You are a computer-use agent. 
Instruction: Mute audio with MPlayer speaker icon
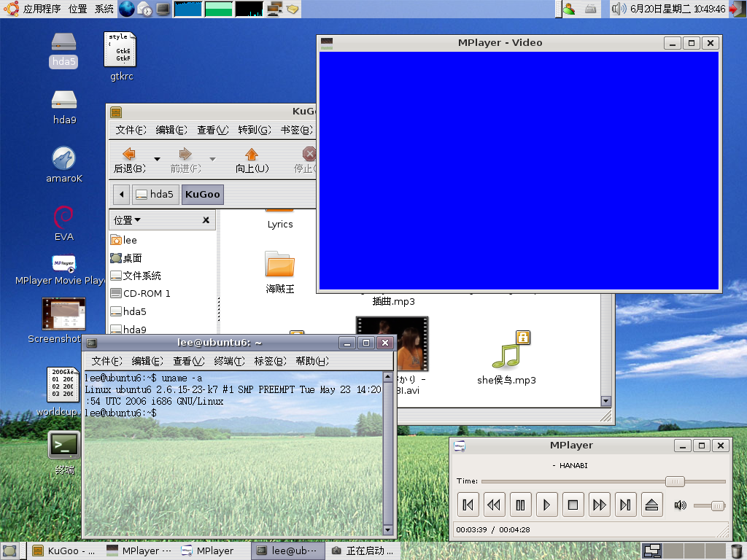[x=681, y=505]
